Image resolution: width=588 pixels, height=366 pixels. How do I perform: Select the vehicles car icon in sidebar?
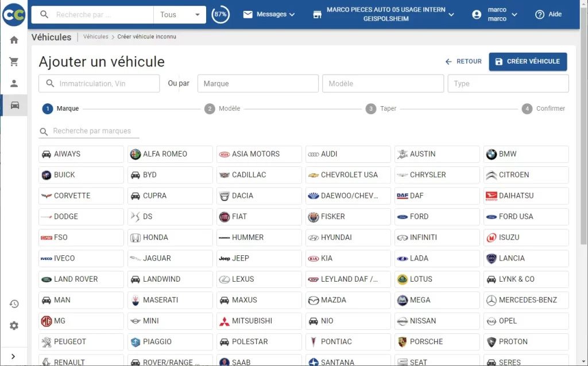(14, 105)
